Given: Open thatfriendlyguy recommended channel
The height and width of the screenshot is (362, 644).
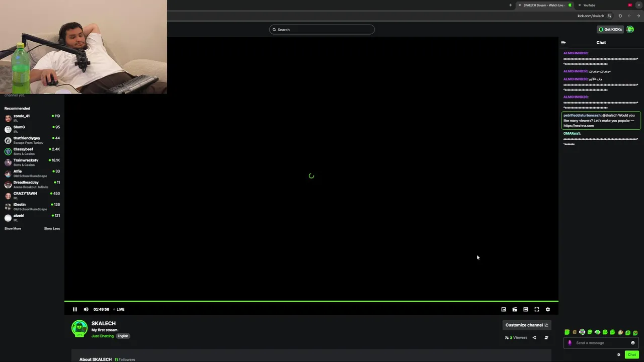Looking at the screenshot, I should [32, 140].
